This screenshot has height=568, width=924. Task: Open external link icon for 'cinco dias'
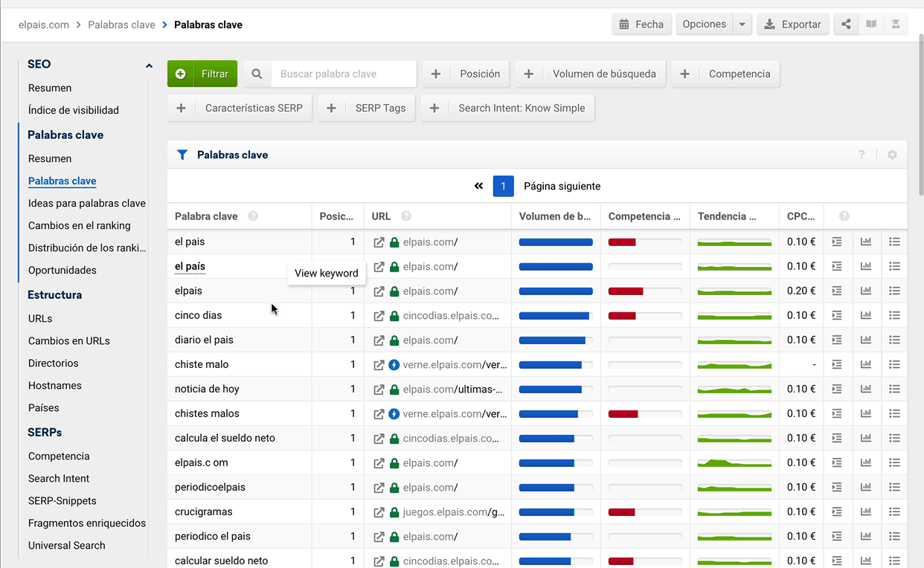[x=379, y=315]
